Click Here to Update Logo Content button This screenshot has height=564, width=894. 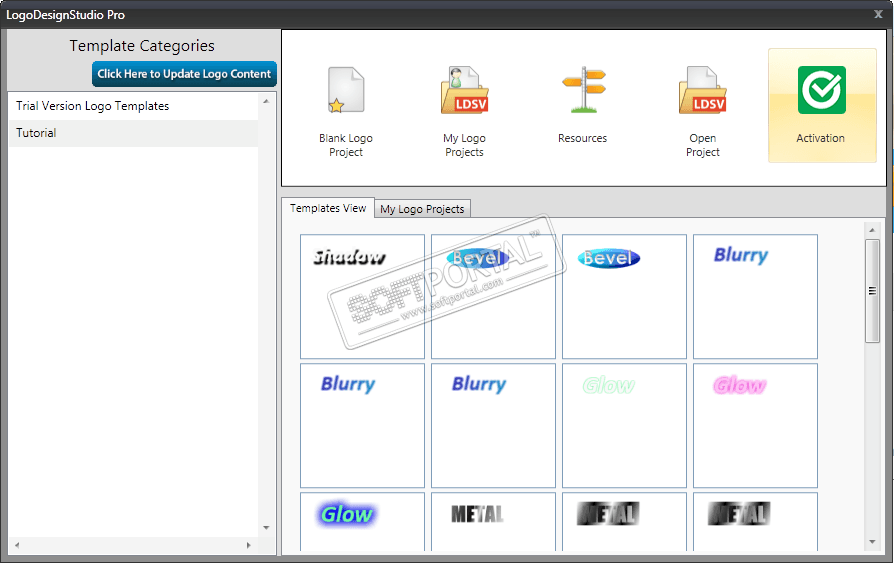pos(184,74)
